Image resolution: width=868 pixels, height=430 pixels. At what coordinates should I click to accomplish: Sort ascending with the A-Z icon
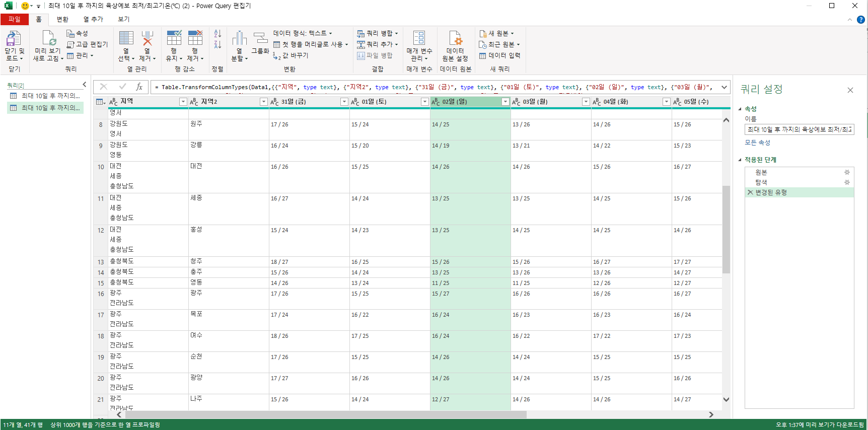(218, 34)
